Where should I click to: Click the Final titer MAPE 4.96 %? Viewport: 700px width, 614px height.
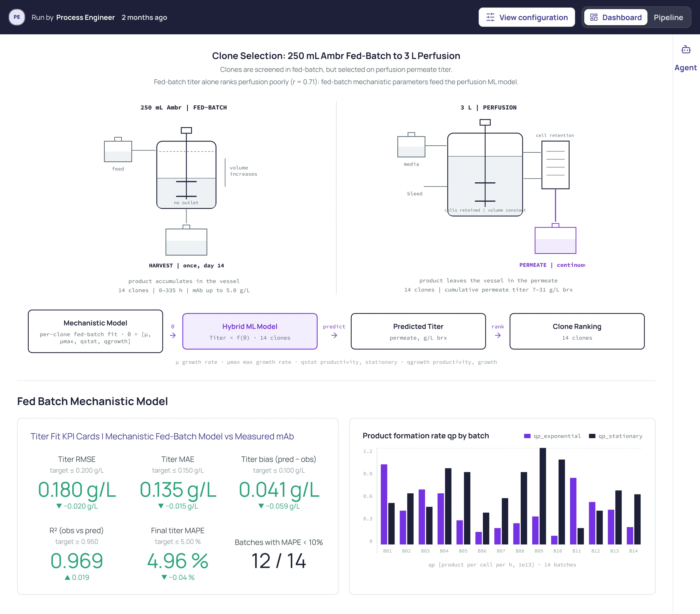pos(178,561)
